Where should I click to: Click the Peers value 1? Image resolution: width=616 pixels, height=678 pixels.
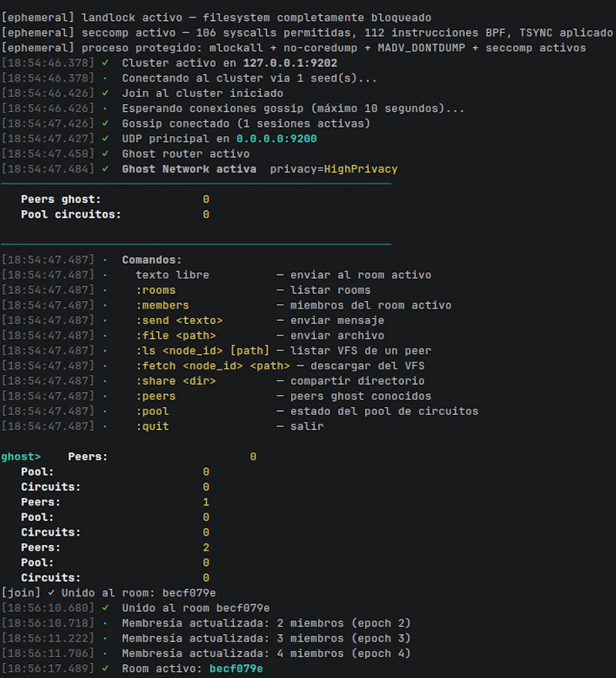coord(206,502)
